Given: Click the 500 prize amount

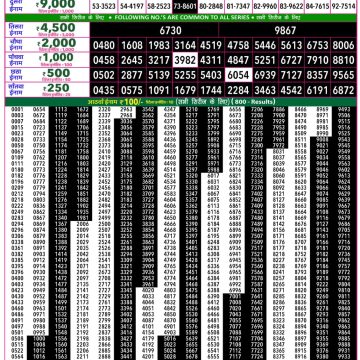Looking at the screenshot, I should (x=57, y=73).
